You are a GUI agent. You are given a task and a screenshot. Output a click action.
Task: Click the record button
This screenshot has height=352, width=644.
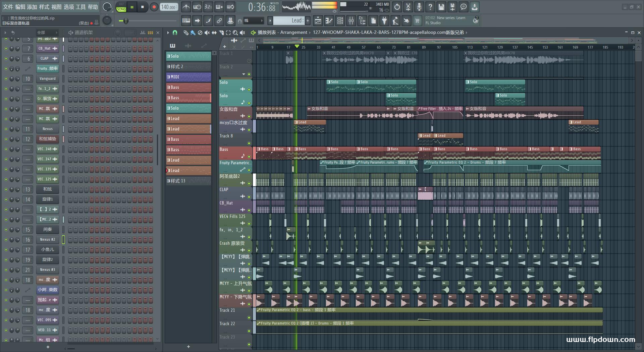coord(154,7)
